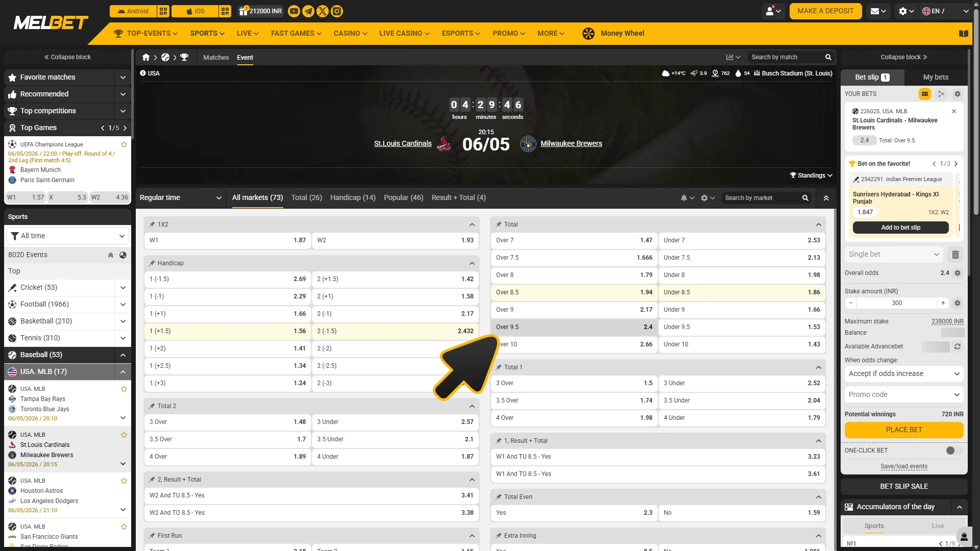Open the site settings gear in header
Image resolution: width=980 pixels, height=551 pixels.
click(906, 11)
